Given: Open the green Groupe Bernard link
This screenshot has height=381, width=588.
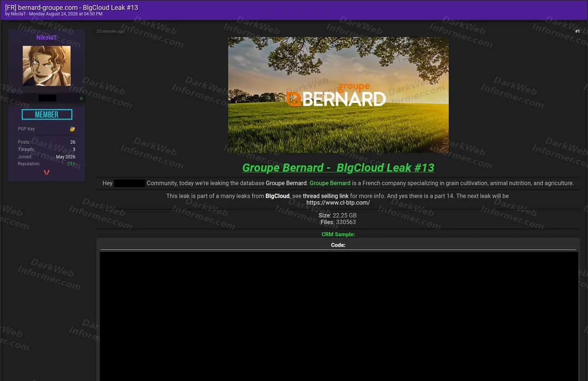Looking at the screenshot, I should (330, 183).
